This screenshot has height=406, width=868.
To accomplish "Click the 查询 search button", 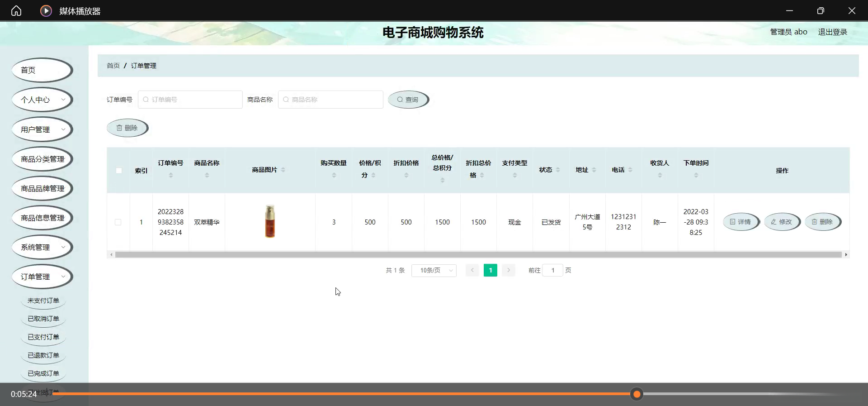I will [408, 100].
